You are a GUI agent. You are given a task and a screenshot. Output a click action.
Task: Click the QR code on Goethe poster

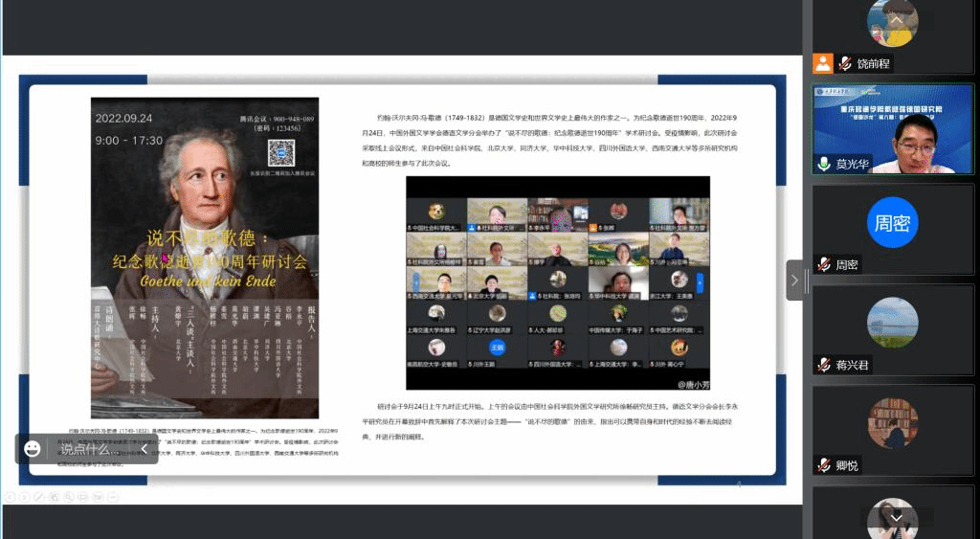[280, 153]
